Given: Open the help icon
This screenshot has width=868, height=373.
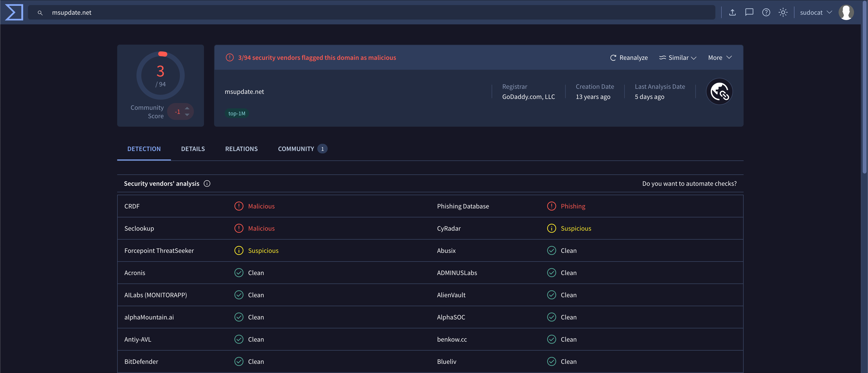Looking at the screenshot, I should [766, 12].
